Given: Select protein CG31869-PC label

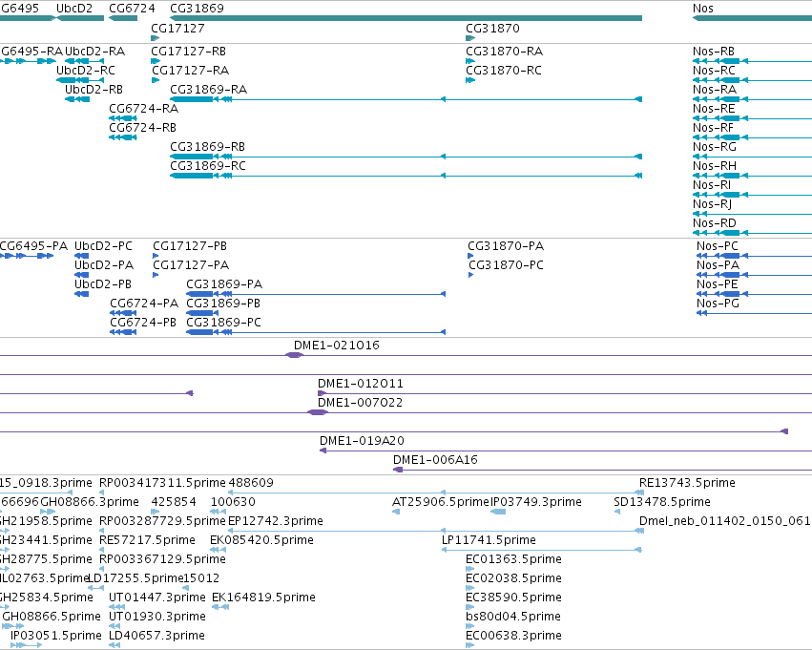Looking at the screenshot, I should [x=223, y=323].
